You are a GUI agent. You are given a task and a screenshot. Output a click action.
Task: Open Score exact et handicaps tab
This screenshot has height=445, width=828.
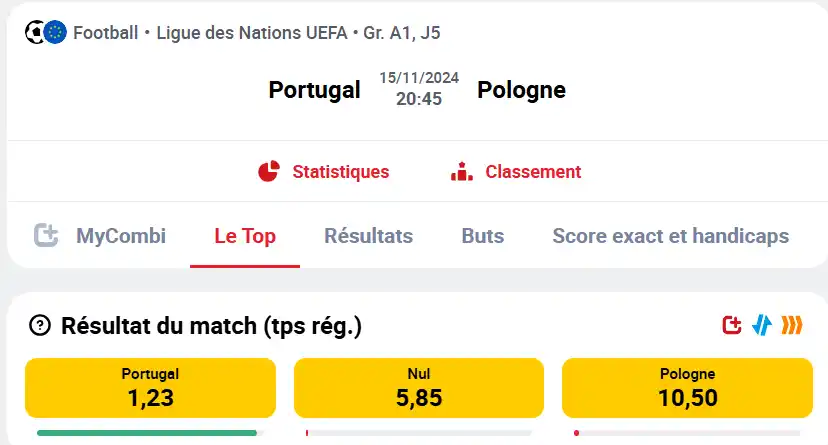coord(671,236)
